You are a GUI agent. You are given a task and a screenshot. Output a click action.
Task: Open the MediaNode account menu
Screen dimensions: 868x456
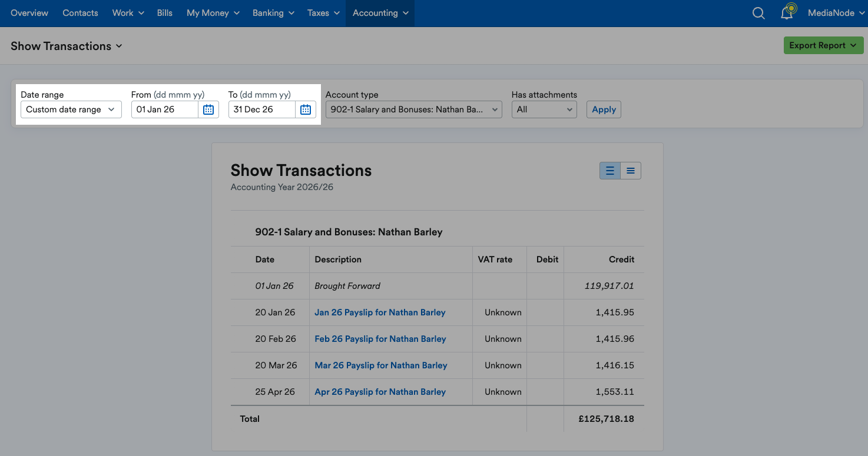(x=836, y=13)
